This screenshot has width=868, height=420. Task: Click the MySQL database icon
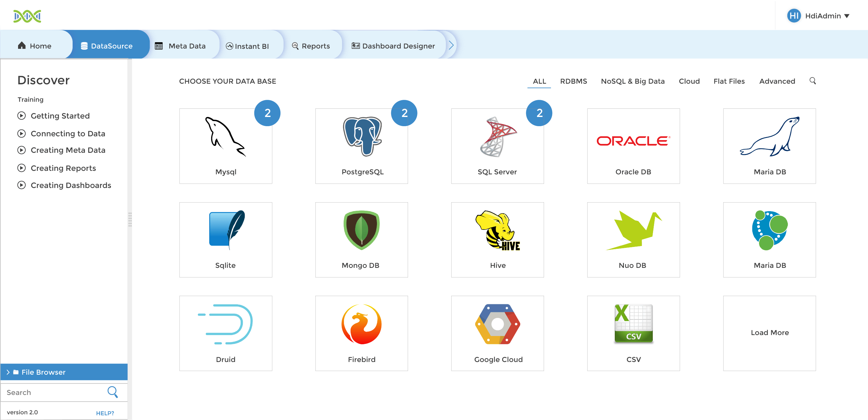226,145
